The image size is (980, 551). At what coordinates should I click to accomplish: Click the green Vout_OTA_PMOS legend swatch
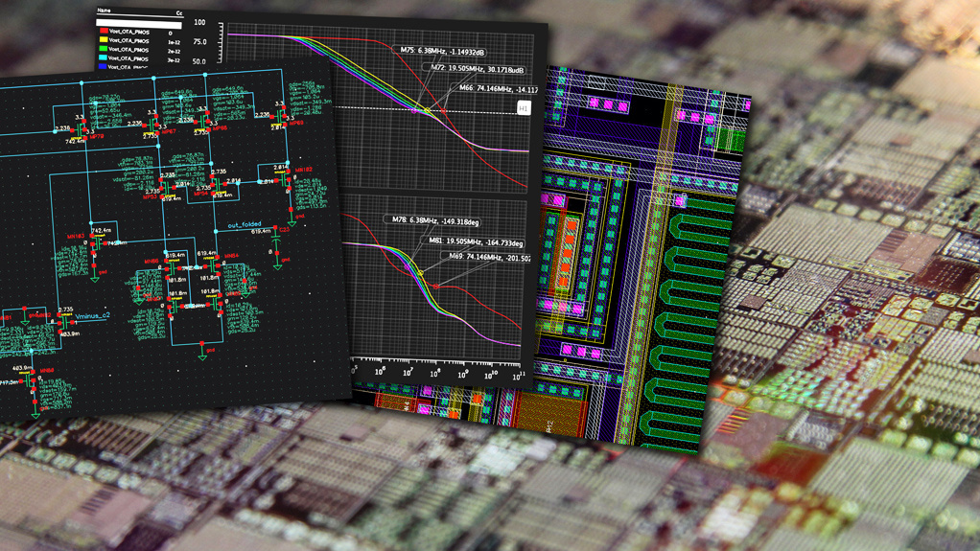pos(103,50)
